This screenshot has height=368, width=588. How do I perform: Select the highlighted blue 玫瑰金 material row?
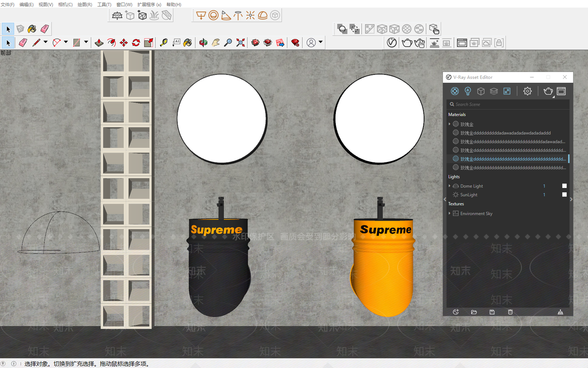(x=508, y=159)
